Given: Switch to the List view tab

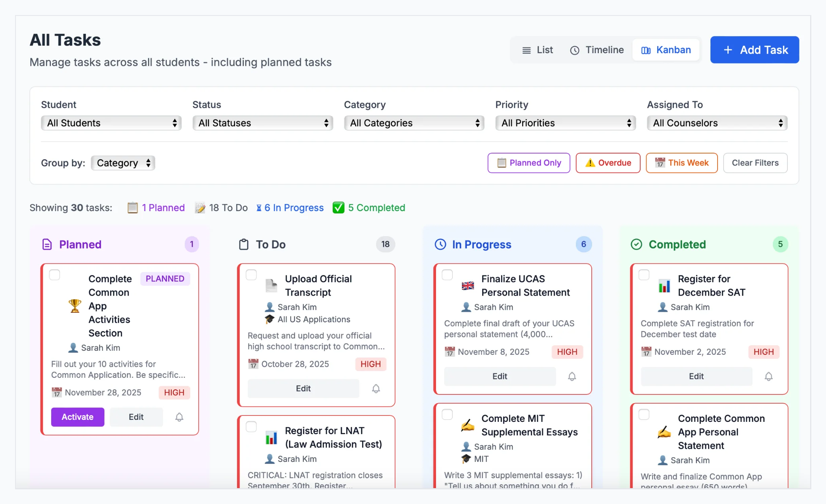Looking at the screenshot, I should coord(538,50).
